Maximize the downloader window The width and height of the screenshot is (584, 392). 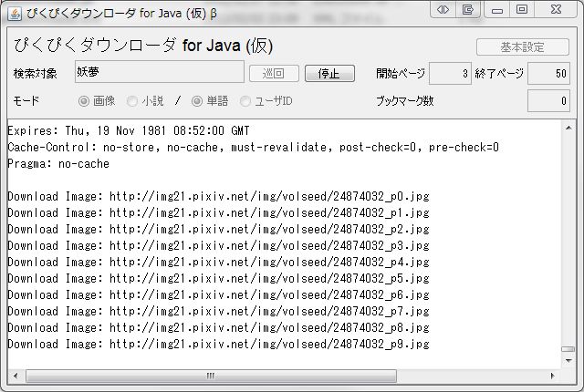(522, 10)
